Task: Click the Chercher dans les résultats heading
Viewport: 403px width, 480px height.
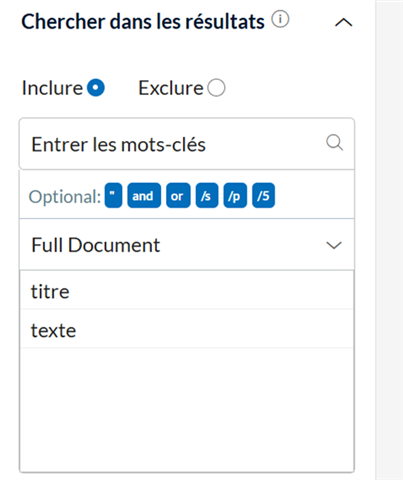Action: (143, 22)
